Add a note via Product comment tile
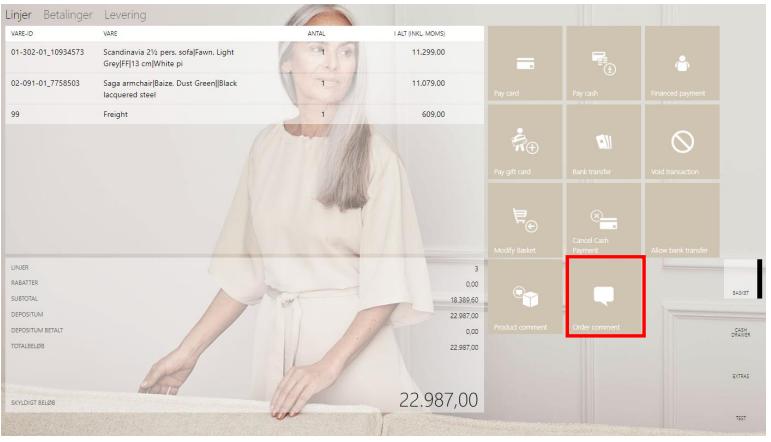Viewport: 771px width, 442px height. 525,297
